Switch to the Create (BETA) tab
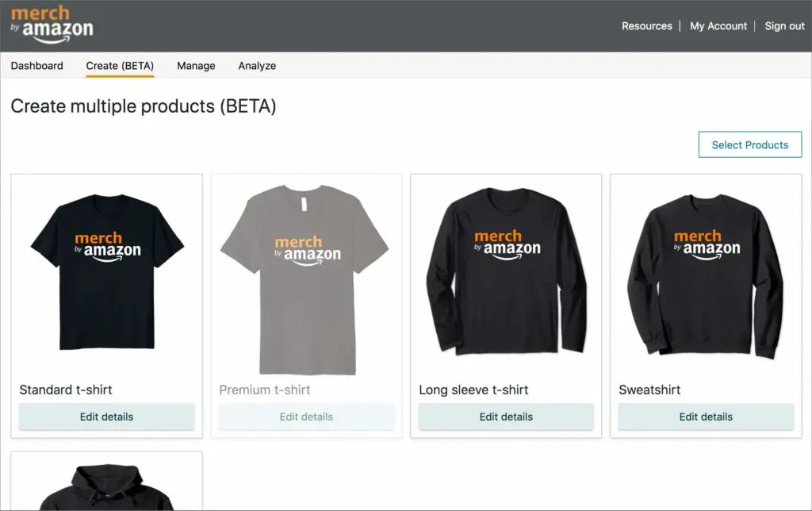 tap(119, 66)
